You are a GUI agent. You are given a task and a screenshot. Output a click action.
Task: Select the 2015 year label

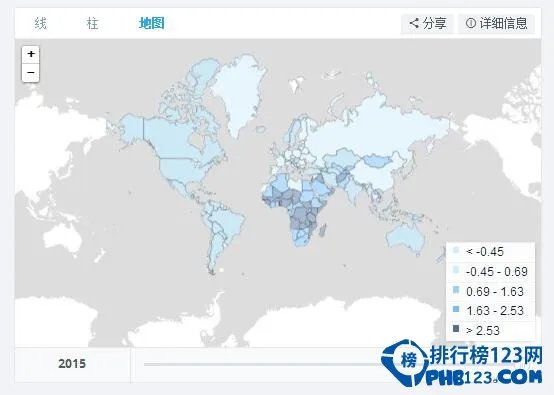[72, 364]
